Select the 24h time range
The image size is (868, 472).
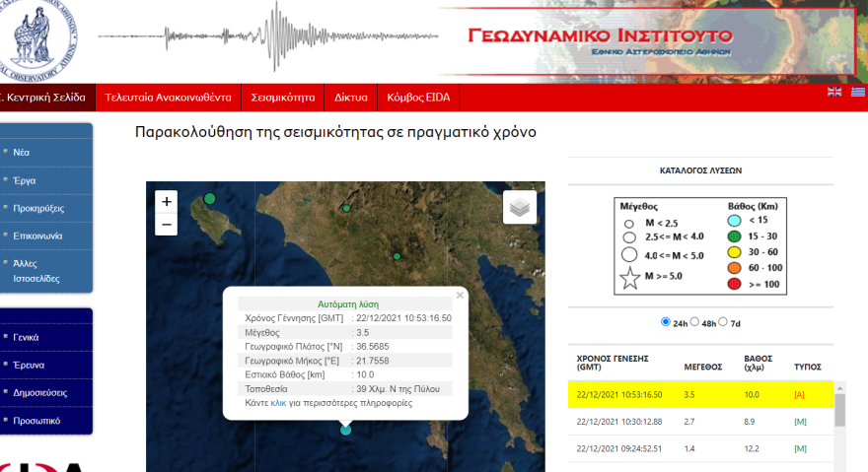(x=666, y=322)
